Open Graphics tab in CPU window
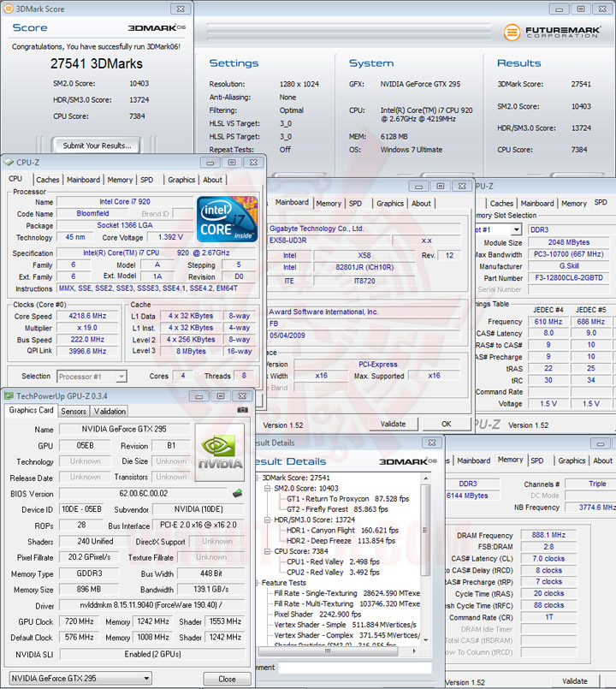This screenshot has width=616, height=689. pos(181,180)
